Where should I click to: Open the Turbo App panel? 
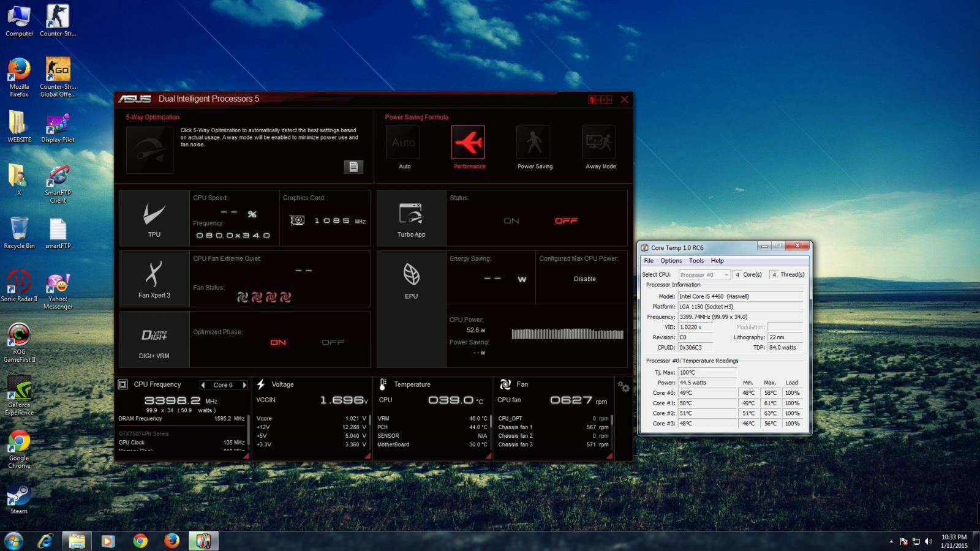(x=412, y=218)
